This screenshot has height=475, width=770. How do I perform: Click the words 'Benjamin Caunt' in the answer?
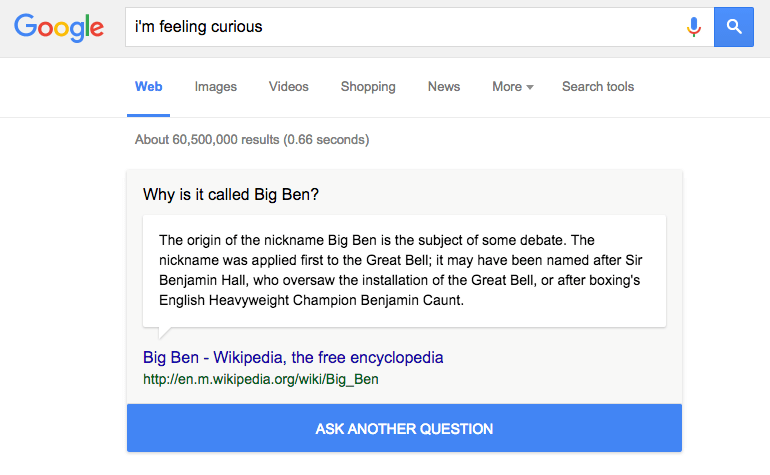(412, 300)
